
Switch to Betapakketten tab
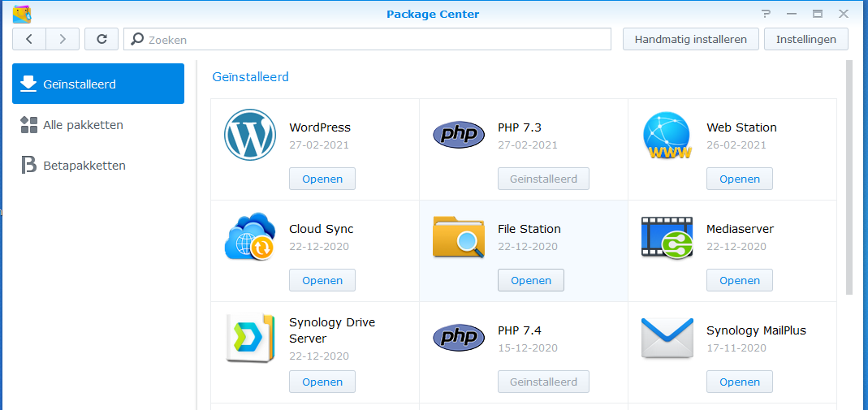pos(98,165)
